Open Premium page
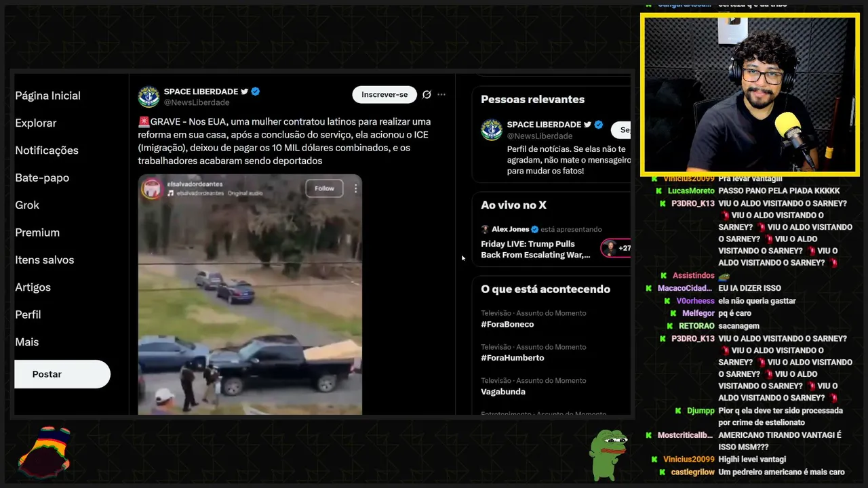This screenshot has width=868, height=488. (x=37, y=232)
